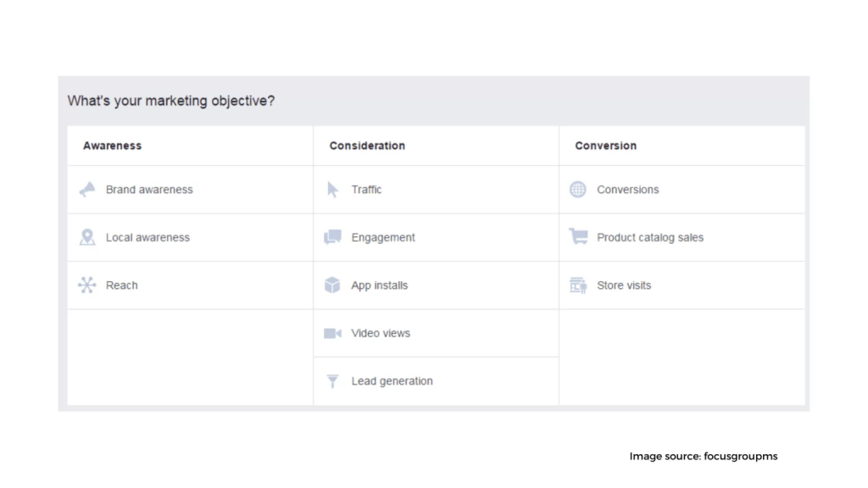The width and height of the screenshot is (868, 488).
Task: Click the Traffic cursor arrow icon
Action: [332, 189]
